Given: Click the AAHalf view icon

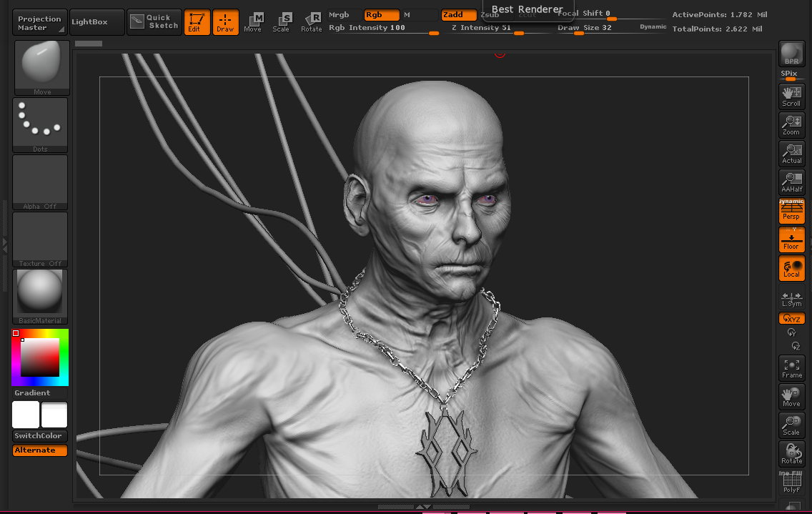Looking at the screenshot, I should click(x=792, y=182).
